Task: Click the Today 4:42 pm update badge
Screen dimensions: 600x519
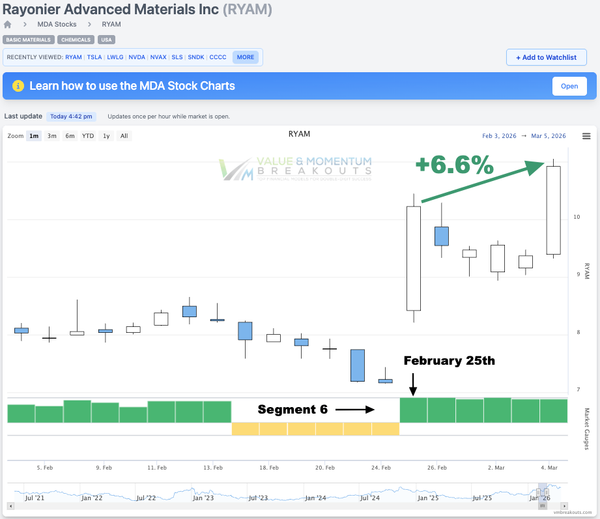Action: pyautogui.click(x=71, y=116)
